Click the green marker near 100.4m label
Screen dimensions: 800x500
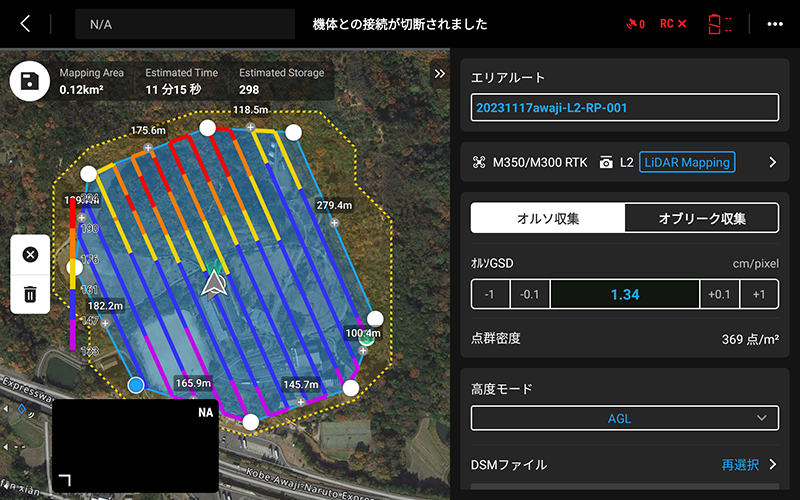pos(366,339)
